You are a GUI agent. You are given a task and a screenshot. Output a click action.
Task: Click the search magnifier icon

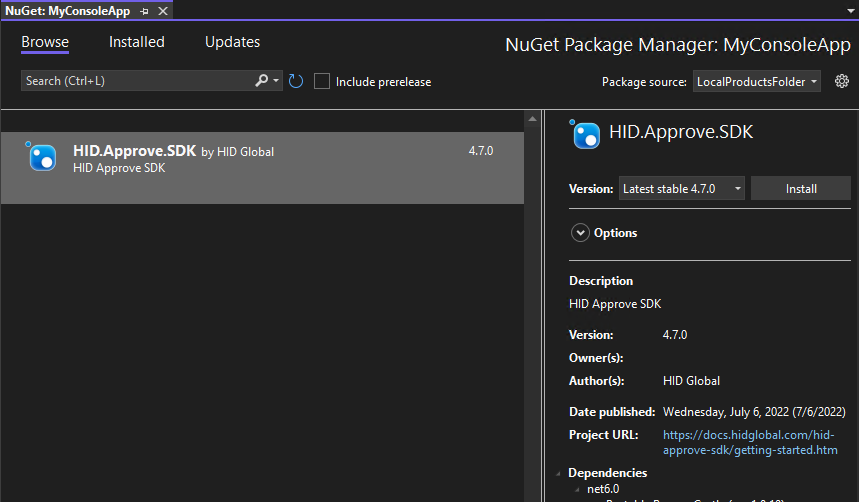[x=261, y=81]
